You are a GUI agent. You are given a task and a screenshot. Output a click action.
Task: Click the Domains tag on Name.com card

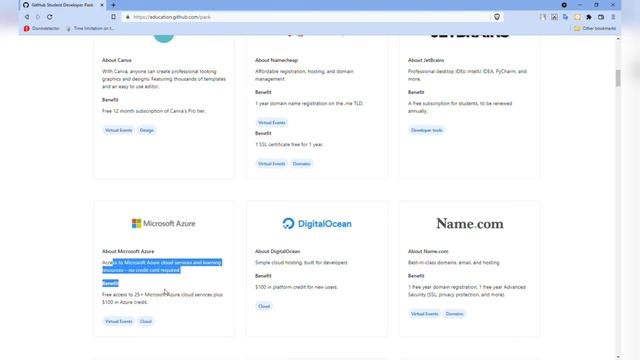tap(455, 314)
